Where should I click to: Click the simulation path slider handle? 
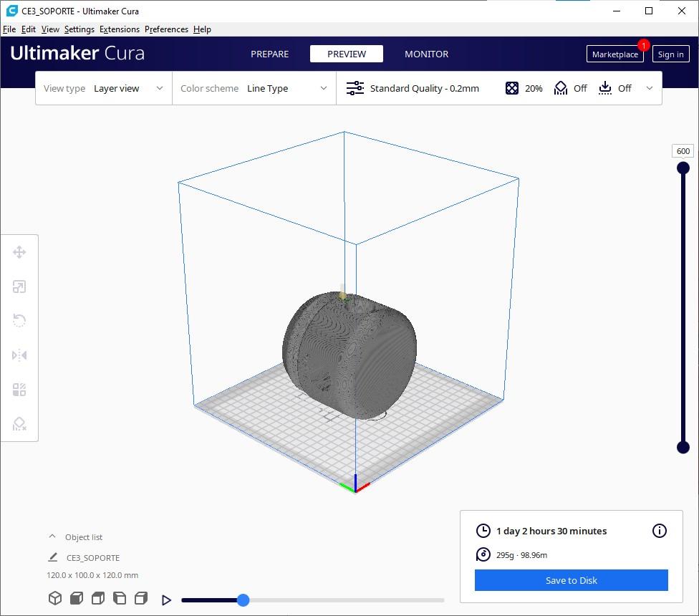(243, 600)
